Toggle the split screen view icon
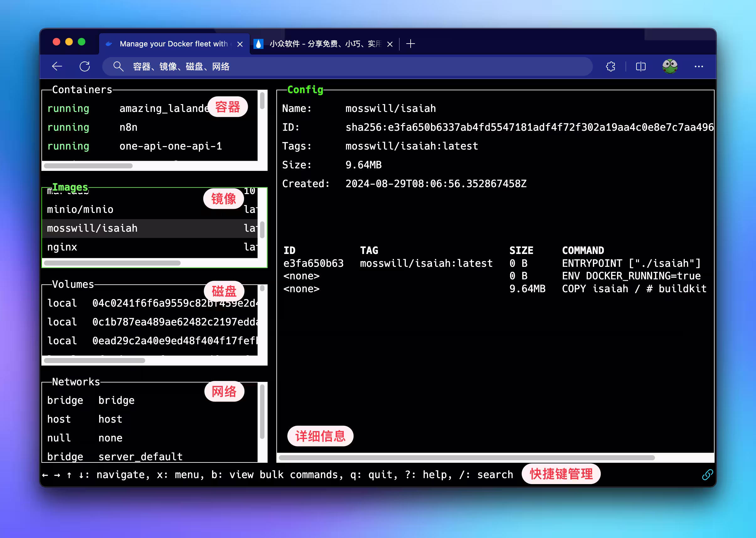Screen dimensions: 756x538 (641, 66)
